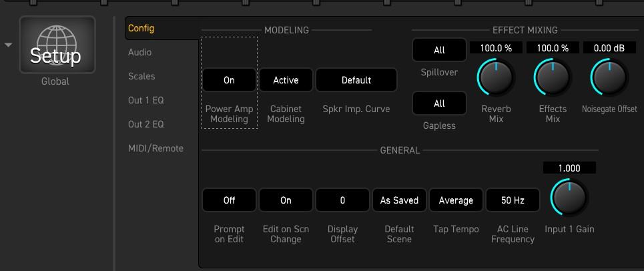Open the Gapless All dropdown
This screenshot has height=271, width=644.
(439, 103)
